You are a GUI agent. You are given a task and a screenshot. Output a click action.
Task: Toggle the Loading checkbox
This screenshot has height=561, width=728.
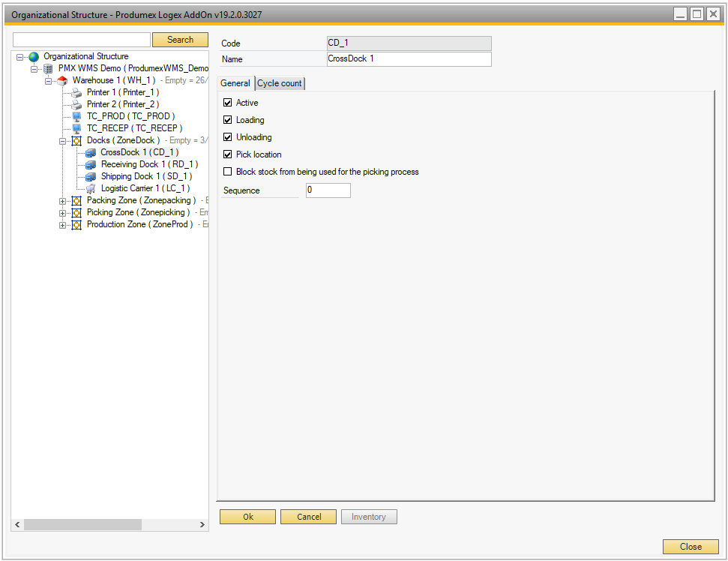pos(228,120)
